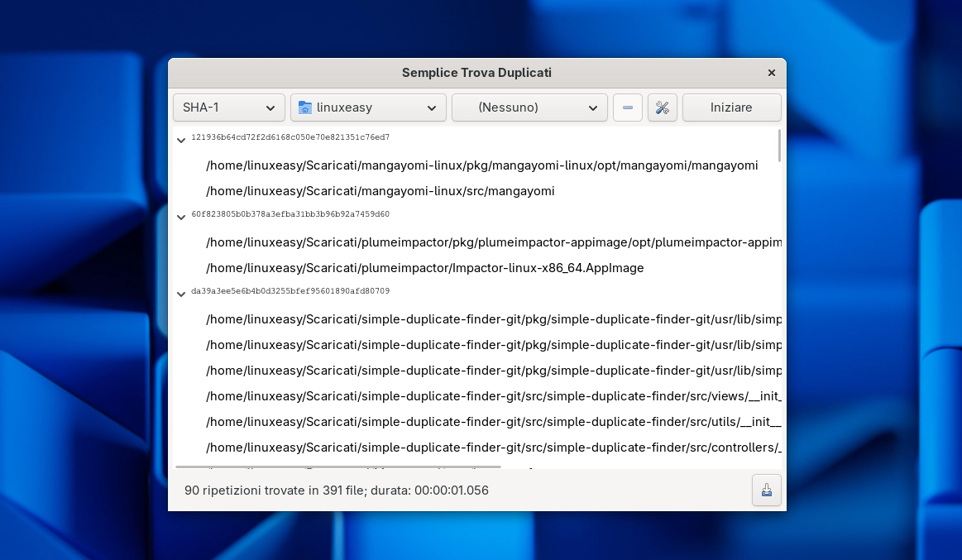Open the (Nessuno) filter dropdown
Image resolution: width=962 pixels, height=560 pixels.
[529, 107]
